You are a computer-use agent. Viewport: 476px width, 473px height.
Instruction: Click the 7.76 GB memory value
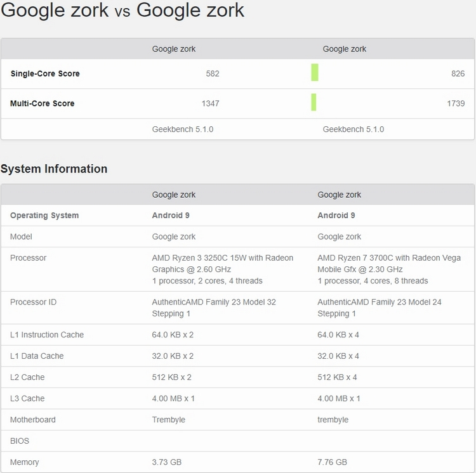point(332,462)
